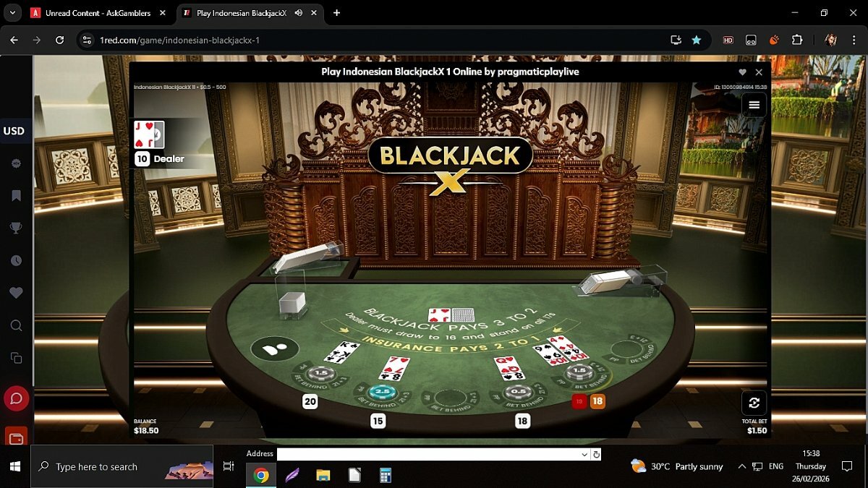Open search from the casino sidebar
This screenshot has height=488, width=868.
16,326
